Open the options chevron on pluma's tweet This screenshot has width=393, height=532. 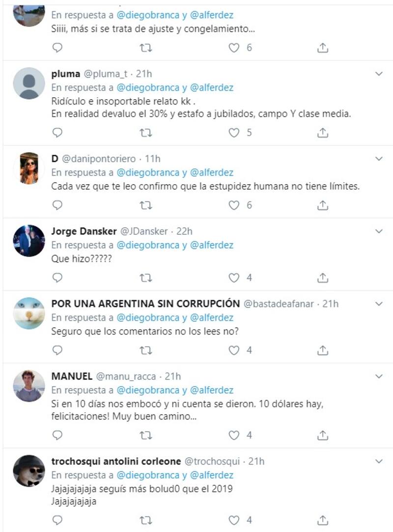379,74
